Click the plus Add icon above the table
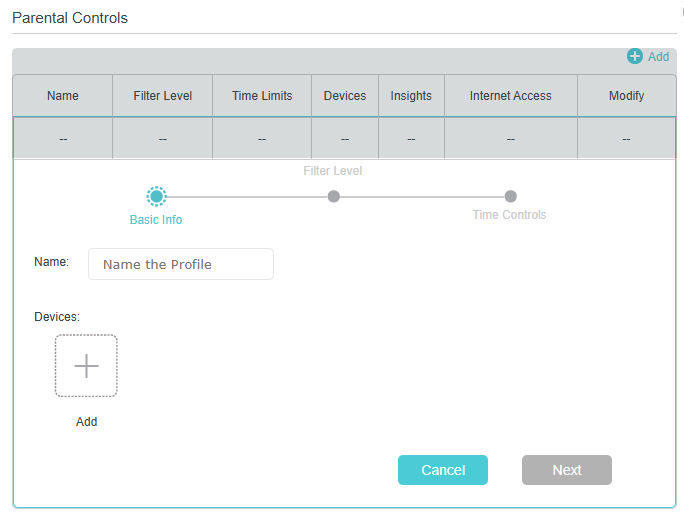Screen dimensions: 684x517 click(x=635, y=56)
